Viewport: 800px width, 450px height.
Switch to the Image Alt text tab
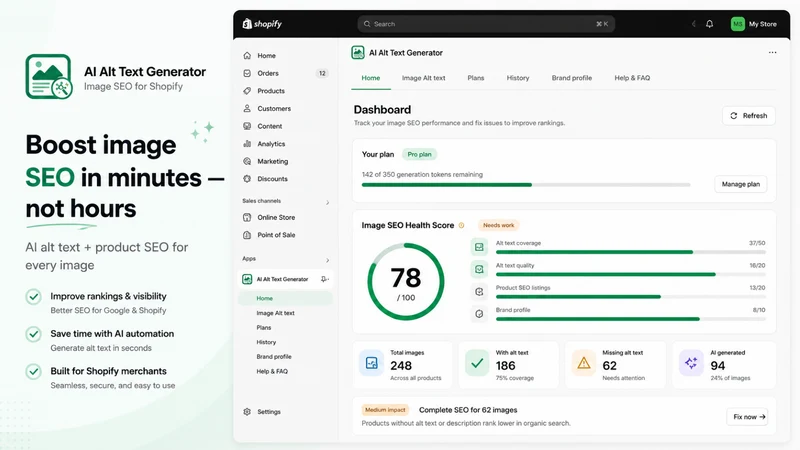point(423,78)
